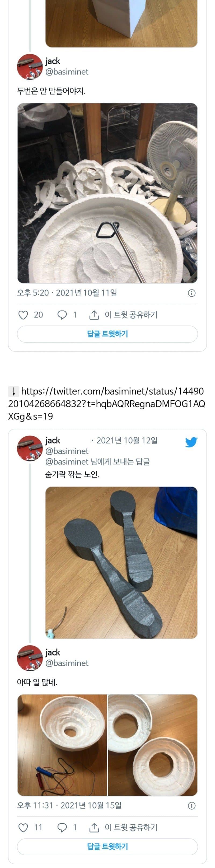
Task: Click share arrow icon on October 11 tweet
Action: coord(94,315)
